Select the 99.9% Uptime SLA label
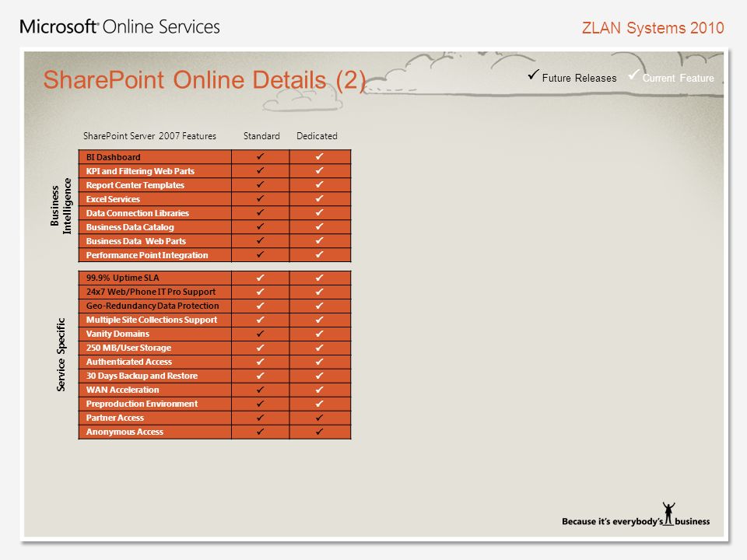This screenshot has width=747, height=560. (122, 278)
